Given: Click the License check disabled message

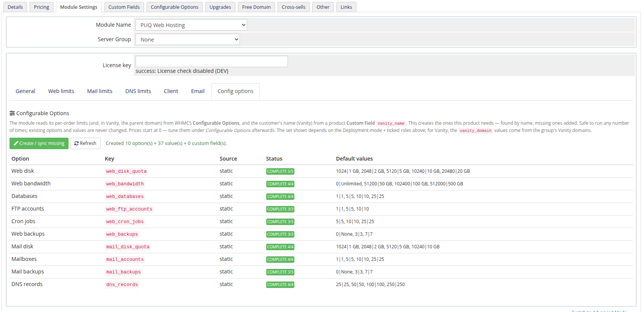Looking at the screenshot, I should coord(182,71).
